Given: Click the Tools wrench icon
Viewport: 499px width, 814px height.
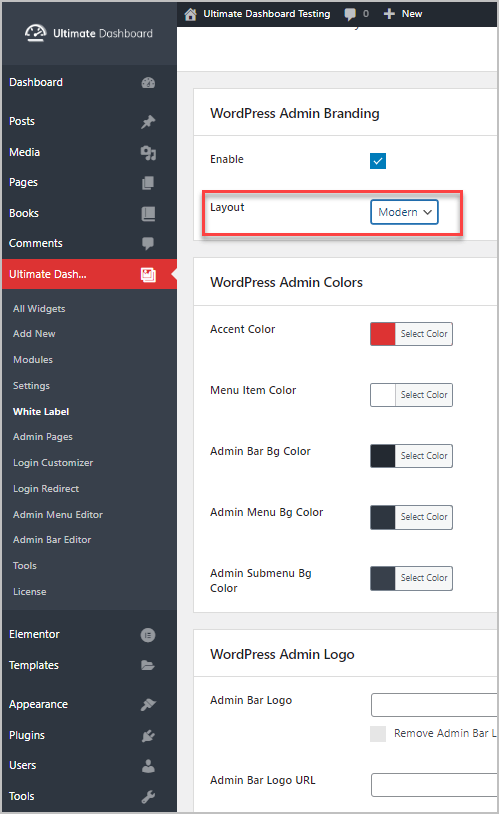Looking at the screenshot, I should 148,796.
